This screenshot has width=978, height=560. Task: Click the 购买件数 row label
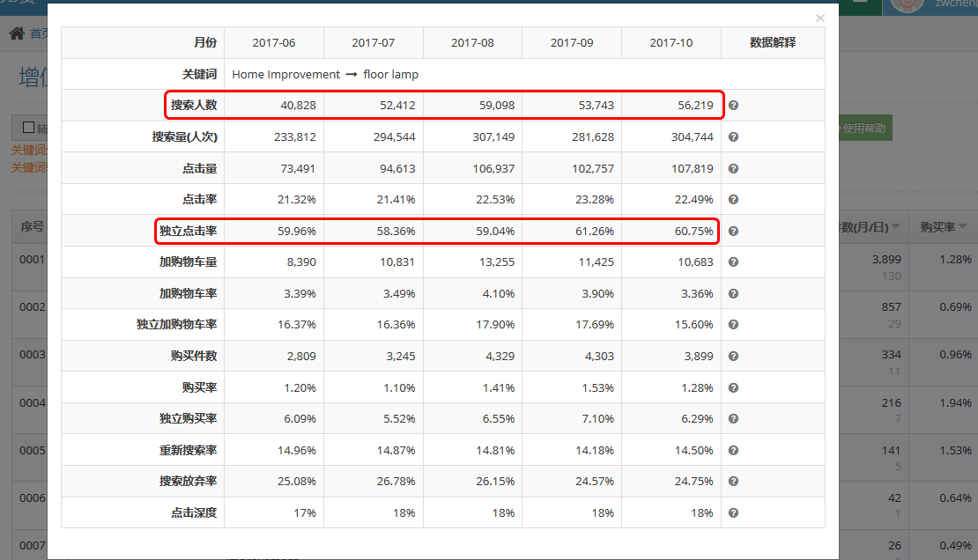pos(194,356)
